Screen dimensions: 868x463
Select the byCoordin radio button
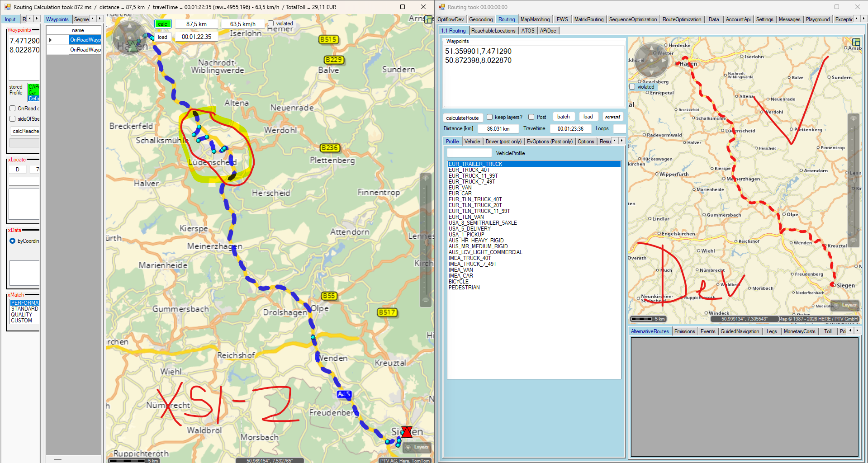13,241
